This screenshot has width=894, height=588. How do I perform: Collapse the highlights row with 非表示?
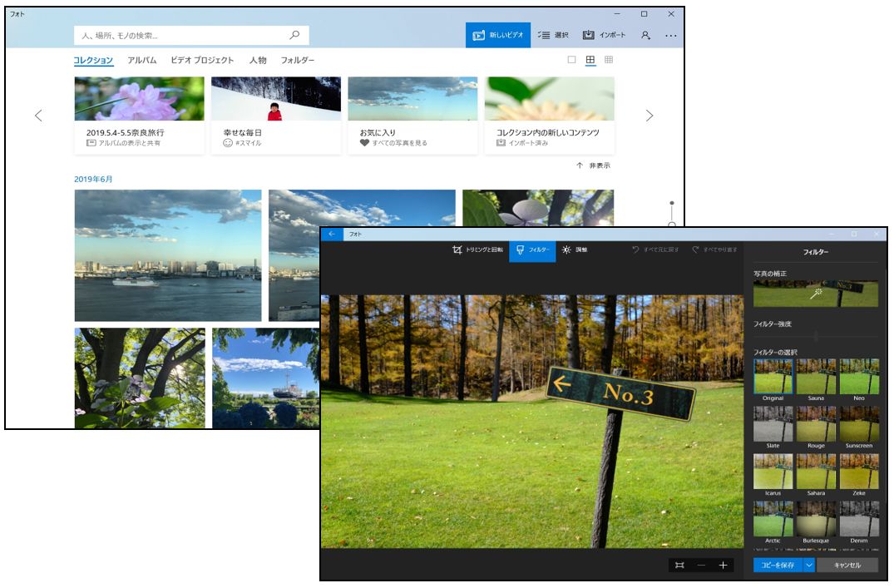click(x=593, y=166)
